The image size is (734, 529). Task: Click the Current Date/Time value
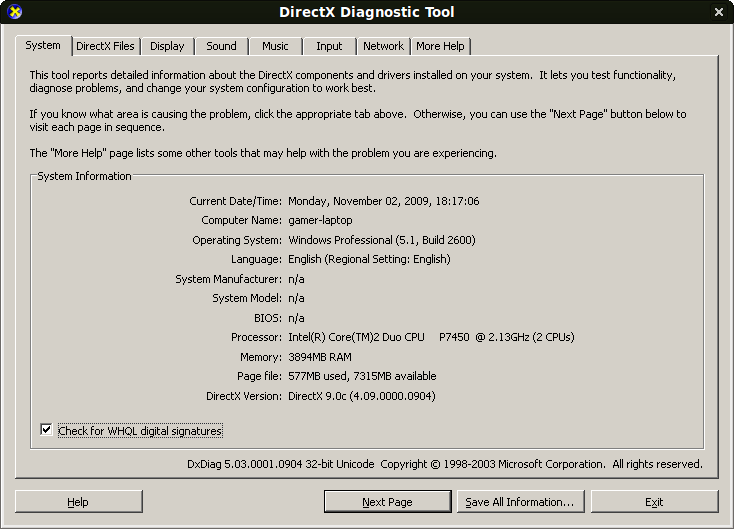tap(383, 201)
